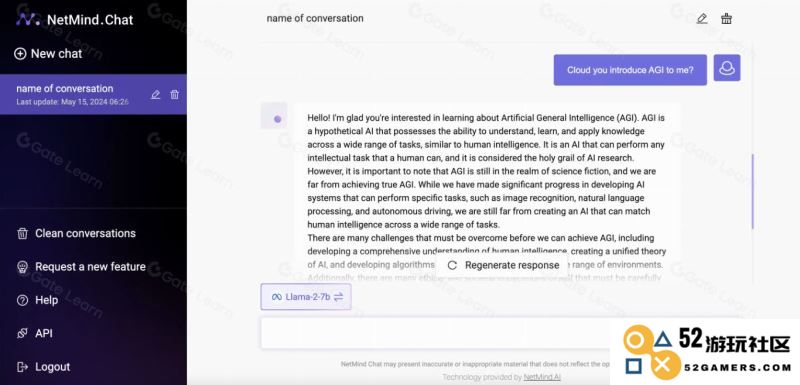Image resolution: width=800 pixels, height=385 pixels.
Task: Open the API menu item
Action: click(34, 333)
